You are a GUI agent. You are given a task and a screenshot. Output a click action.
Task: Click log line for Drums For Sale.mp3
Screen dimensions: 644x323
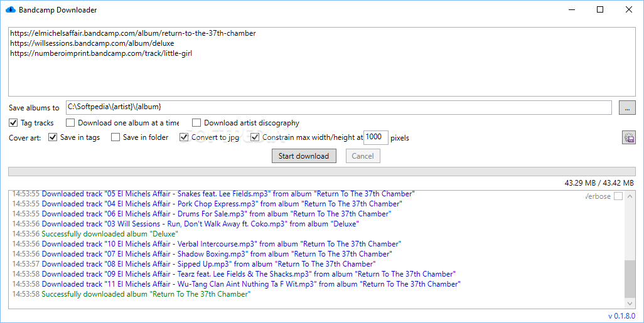(x=201, y=214)
